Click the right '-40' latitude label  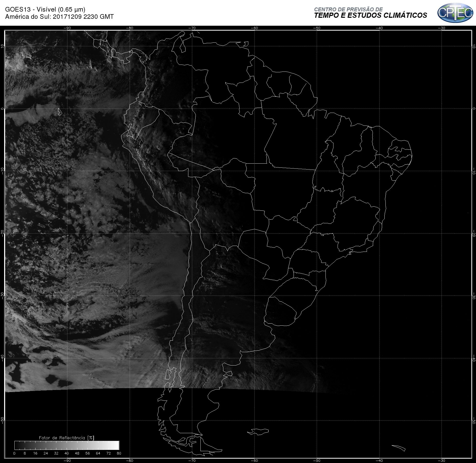[x=474, y=358]
